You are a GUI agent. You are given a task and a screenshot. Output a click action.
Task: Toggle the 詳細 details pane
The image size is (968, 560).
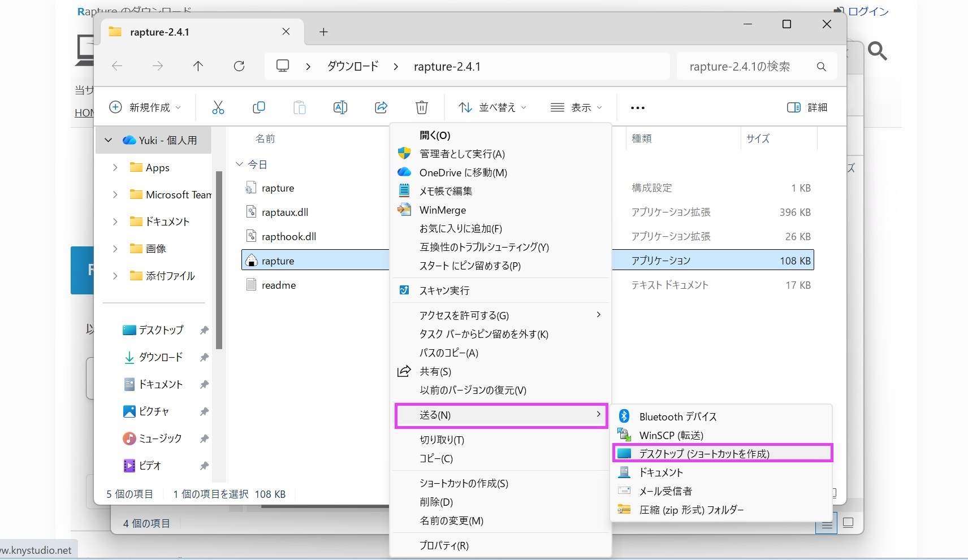coord(807,107)
